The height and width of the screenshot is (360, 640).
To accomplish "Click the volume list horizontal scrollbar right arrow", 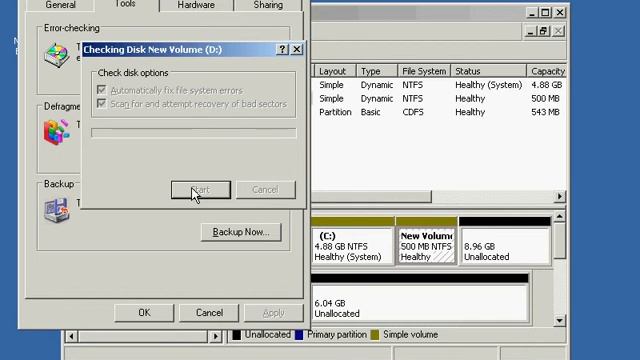I will [560, 197].
